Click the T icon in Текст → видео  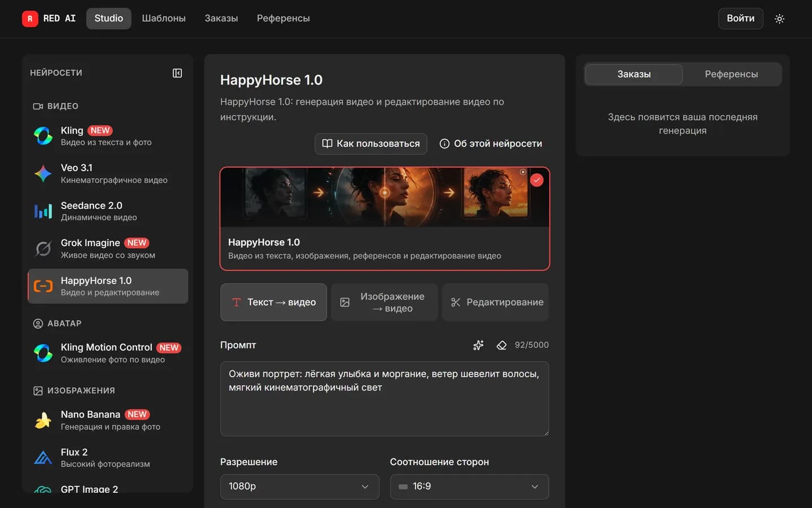pos(236,303)
